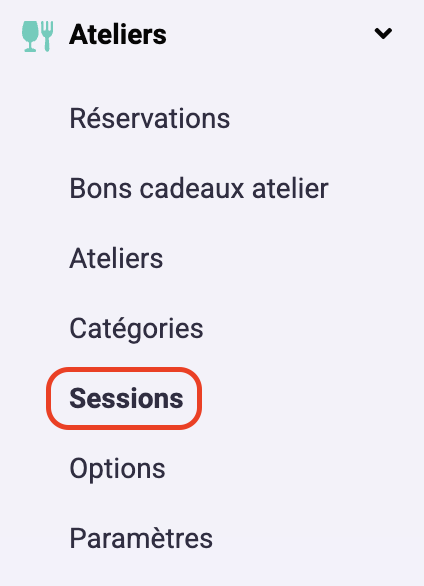Choose Options under Sessions
Viewport: 424px width, 586px height.
point(117,469)
